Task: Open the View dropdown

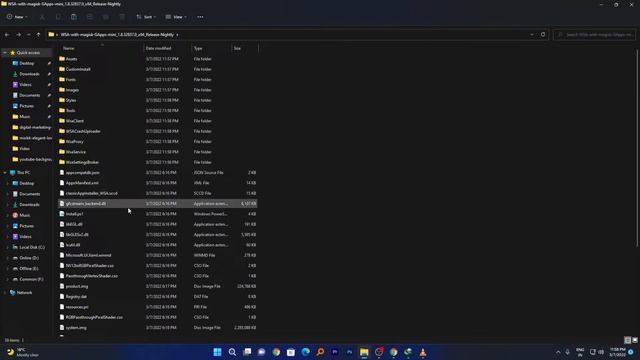Action: tap(176, 17)
